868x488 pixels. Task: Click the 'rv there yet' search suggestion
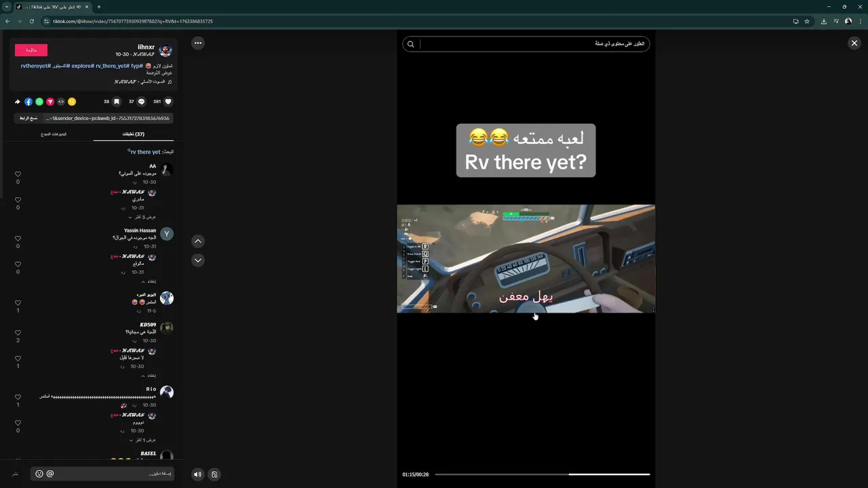[145, 152]
